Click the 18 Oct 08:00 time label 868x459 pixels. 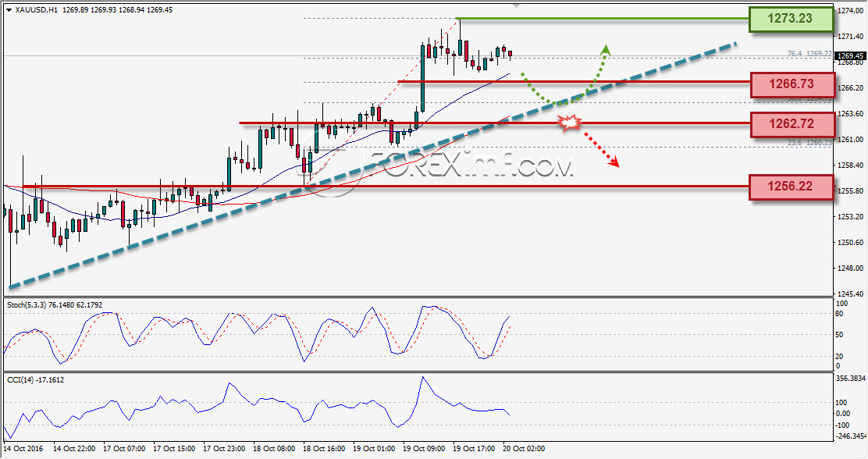point(274,449)
